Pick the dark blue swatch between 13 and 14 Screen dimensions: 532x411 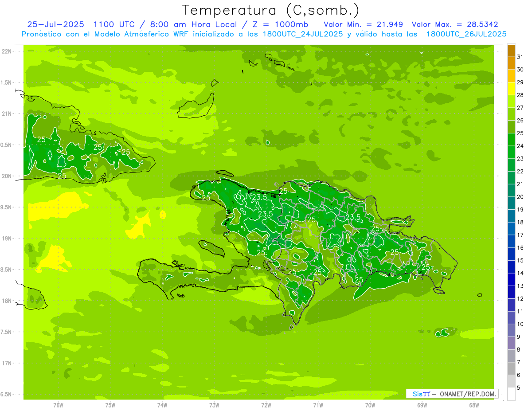click(x=511, y=280)
